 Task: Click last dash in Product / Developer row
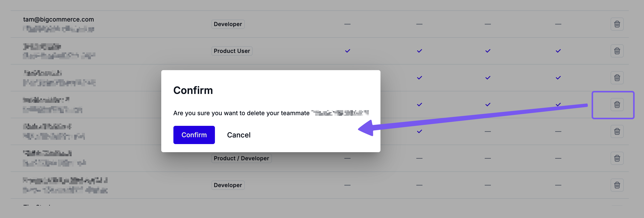click(x=558, y=158)
